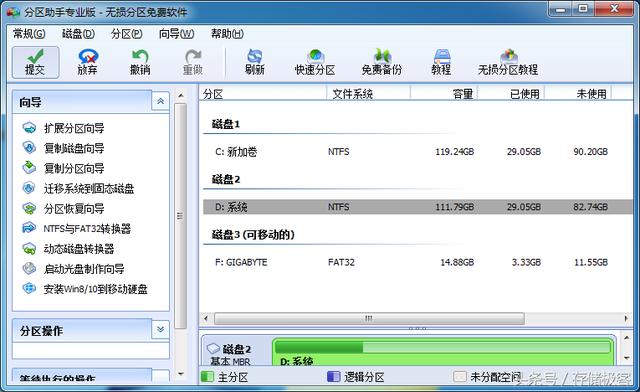Select the C: 新加卷 partition row
The height and width of the screenshot is (392, 640).
click(418, 151)
